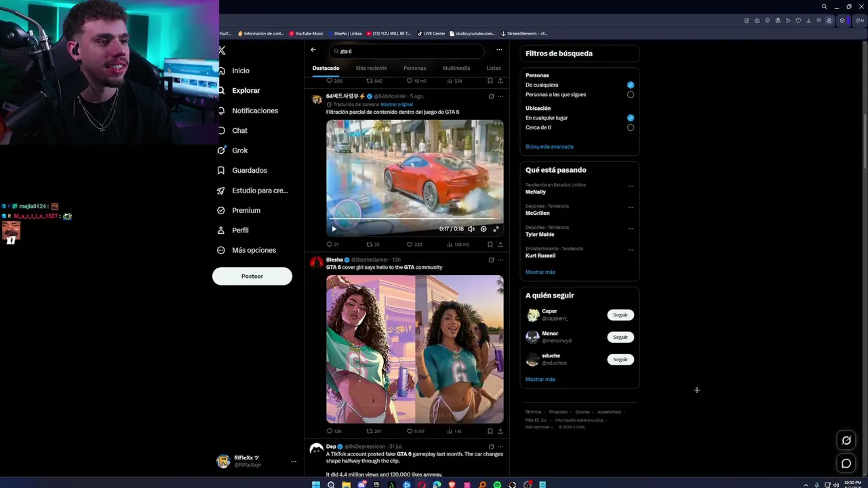Screen dimensions: 868x488
Task: Open the floating chat bubble button
Action: pyautogui.click(x=846, y=464)
